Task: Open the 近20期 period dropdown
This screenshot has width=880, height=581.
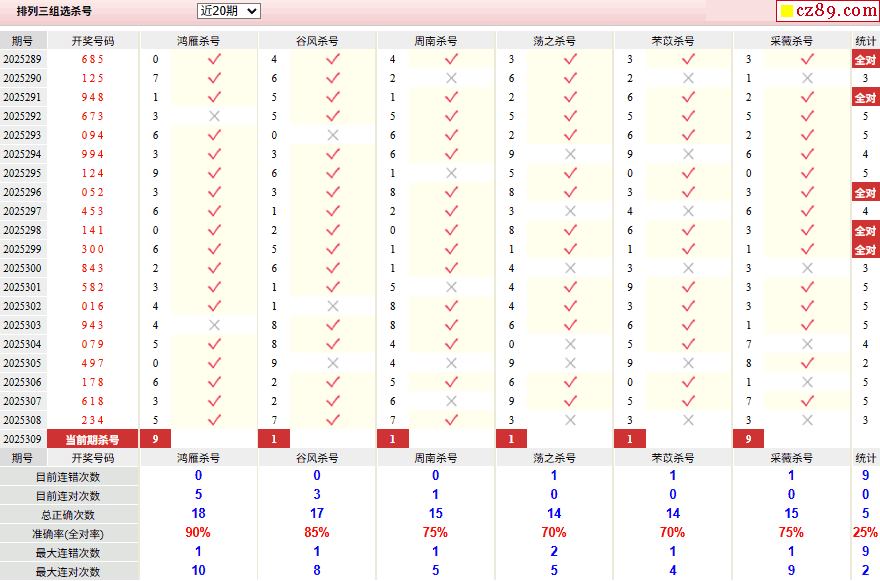Action: 228,11
